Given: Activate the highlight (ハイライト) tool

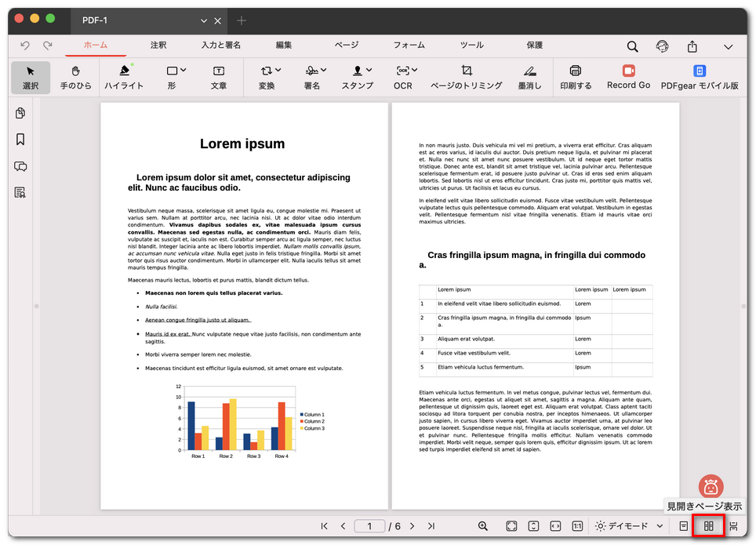Looking at the screenshot, I should click(x=124, y=77).
